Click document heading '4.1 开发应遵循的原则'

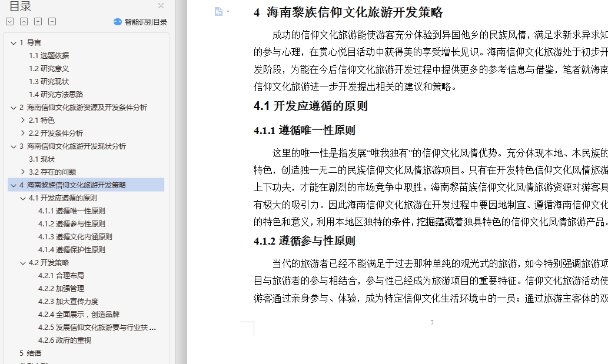pyautogui.click(x=311, y=106)
